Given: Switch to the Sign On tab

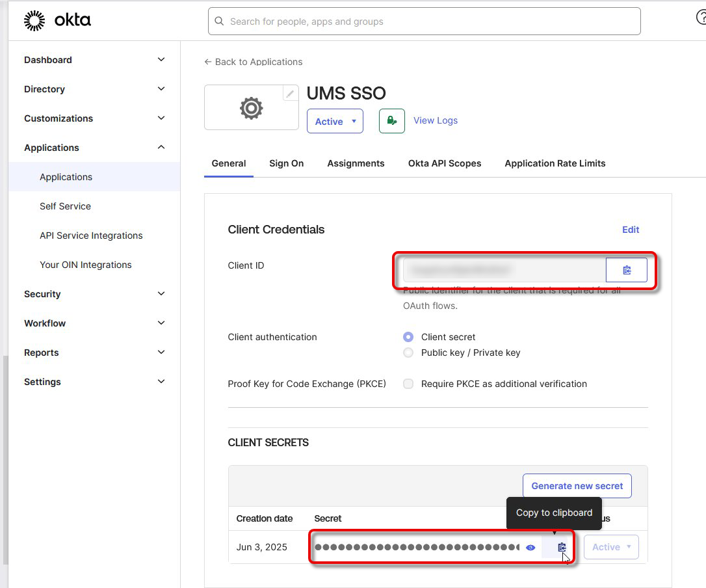Looking at the screenshot, I should (x=286, y=163).
